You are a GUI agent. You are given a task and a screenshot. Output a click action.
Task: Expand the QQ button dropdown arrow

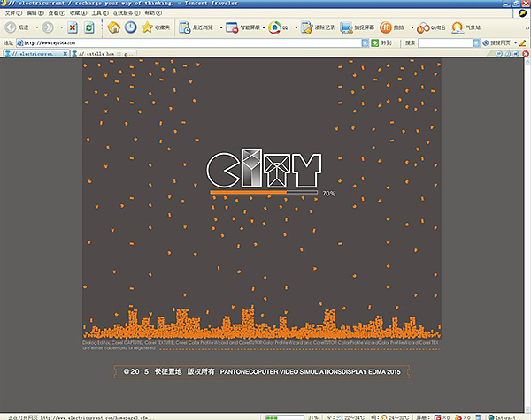tap(296, 27)
